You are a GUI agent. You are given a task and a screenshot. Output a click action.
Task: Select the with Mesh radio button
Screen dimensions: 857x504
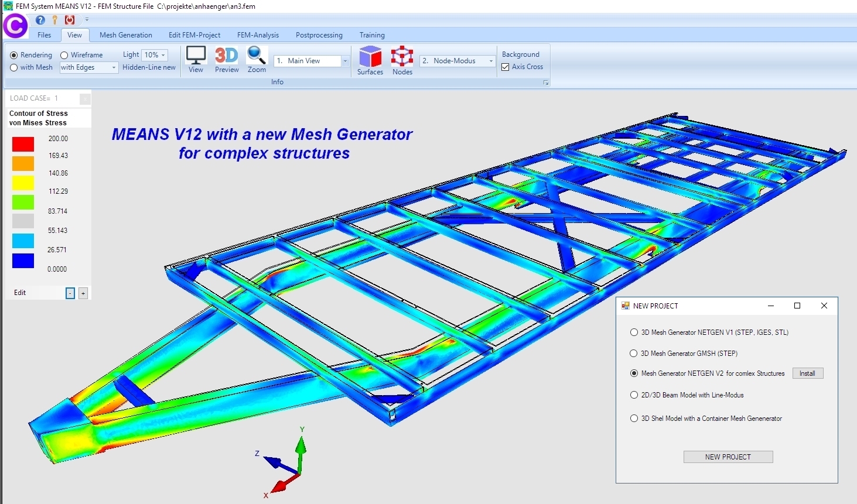14,67
